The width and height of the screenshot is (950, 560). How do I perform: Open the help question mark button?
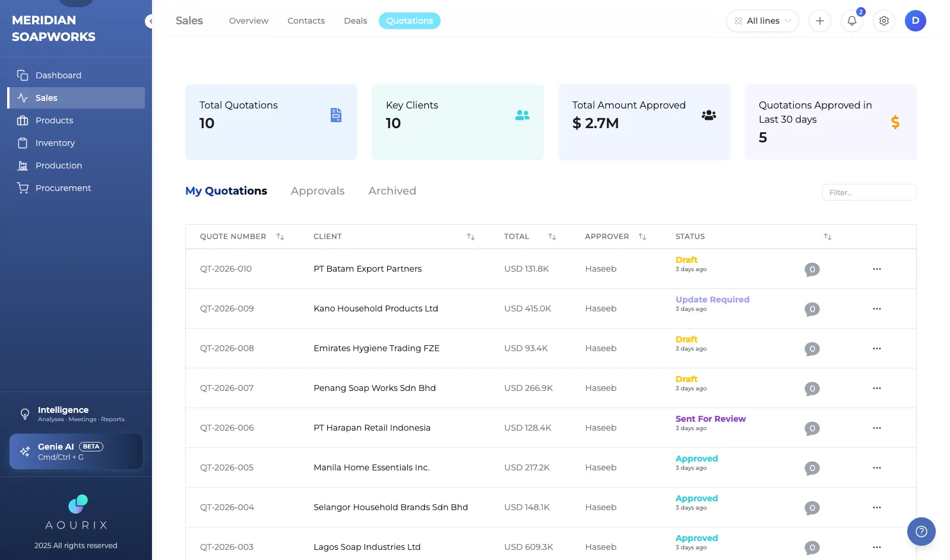pyautogui.click(x=921, y=532)
